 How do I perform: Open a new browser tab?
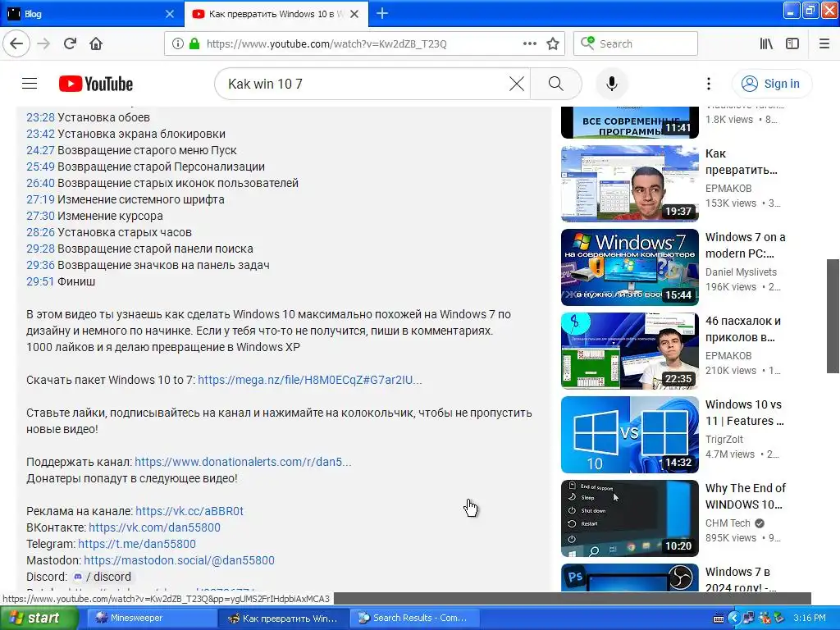[382, 13]
